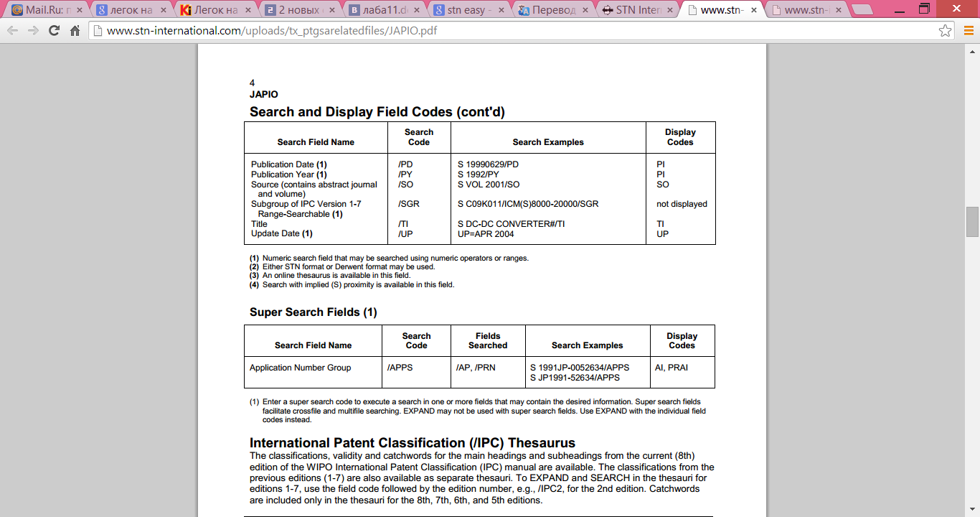Click the JAPIO page header text
The image size is (980, 517).
coord(264,94)
